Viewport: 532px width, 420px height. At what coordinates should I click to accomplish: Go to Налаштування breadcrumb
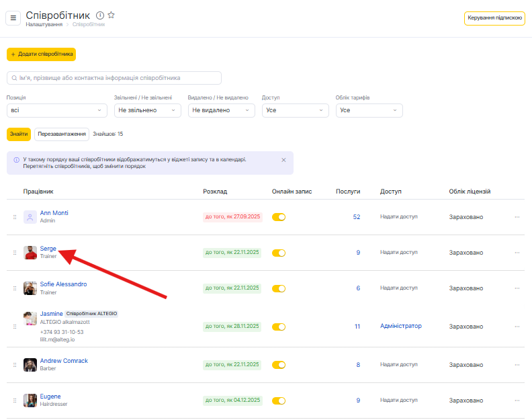coord(44,25)
